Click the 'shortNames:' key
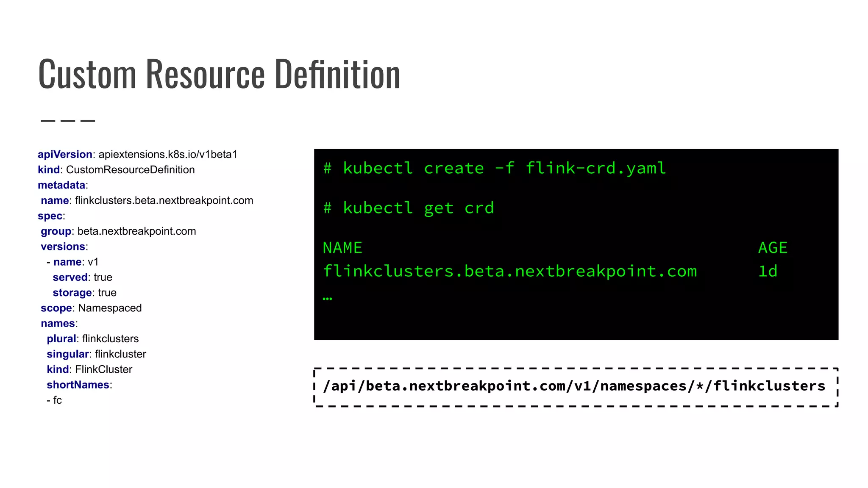Image resolution: width=868 pixels, height=488 pixels. pyautogui.click(x=79, y=385)
